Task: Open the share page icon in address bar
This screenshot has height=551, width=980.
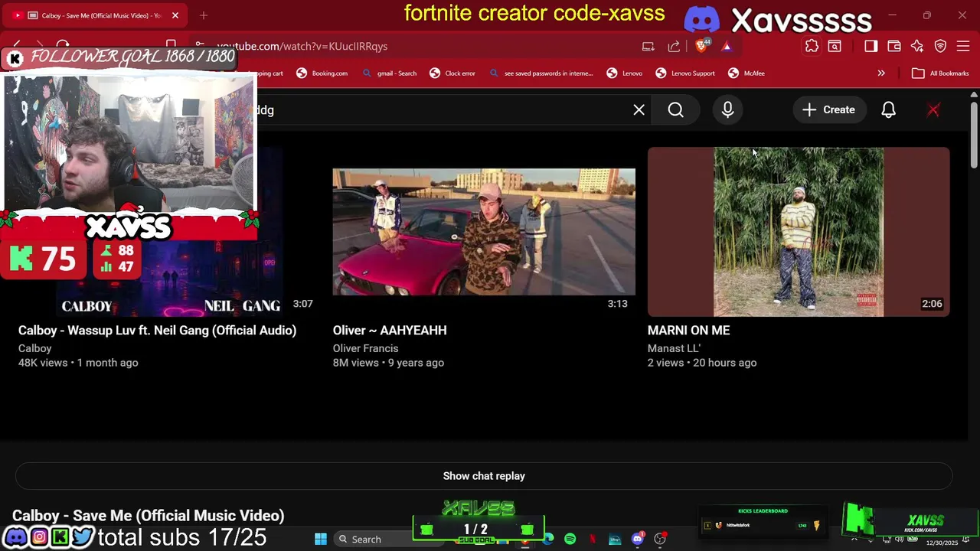Action: tap(674, 46)
